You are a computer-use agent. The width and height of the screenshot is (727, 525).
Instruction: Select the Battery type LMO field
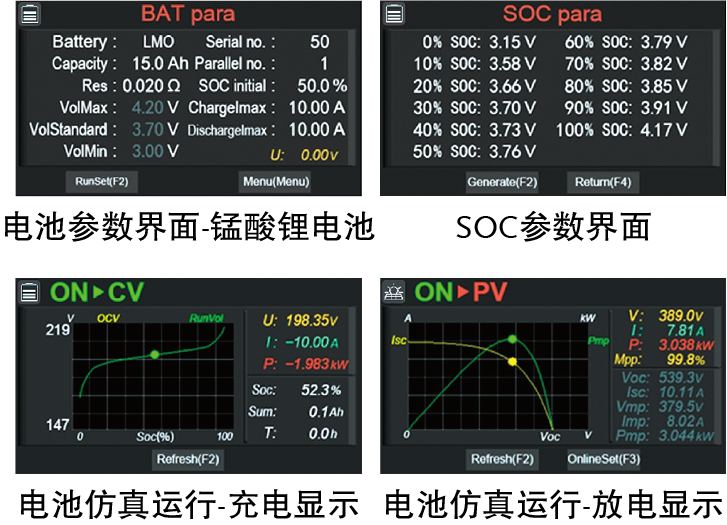click(x=158, y=42)
